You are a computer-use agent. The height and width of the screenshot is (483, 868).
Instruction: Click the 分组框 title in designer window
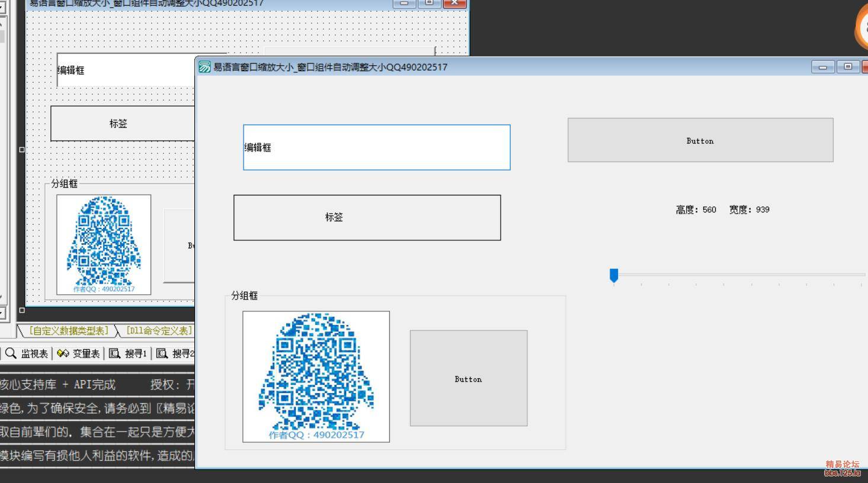[64, 183]
